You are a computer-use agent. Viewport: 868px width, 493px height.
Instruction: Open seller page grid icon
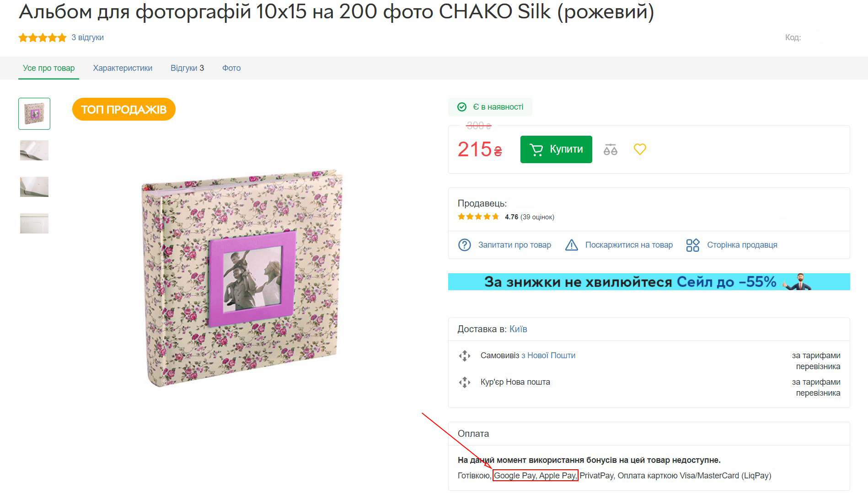click(x=693, y=245)
